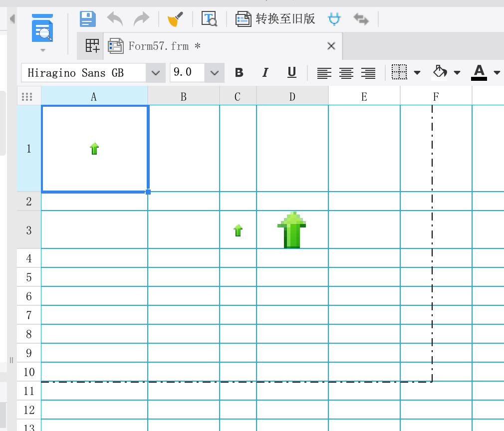
Task: Align text to the right
Action: click(368, 73)
